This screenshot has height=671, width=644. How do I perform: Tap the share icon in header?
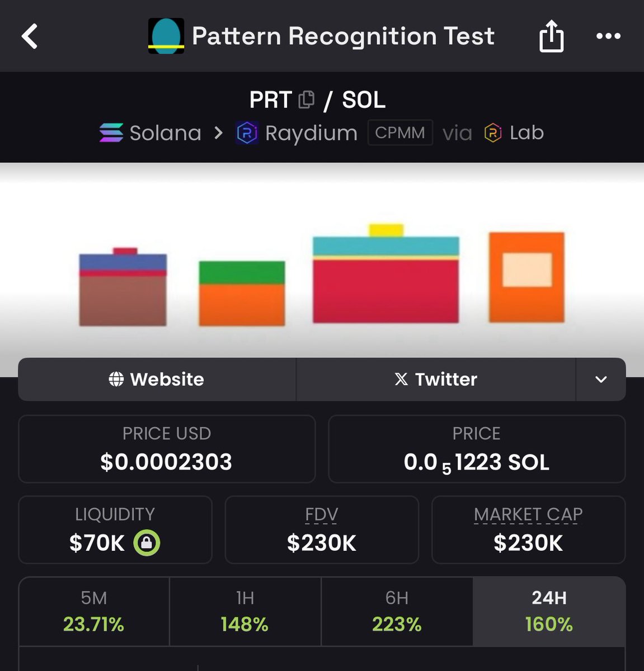(x=551, y=36)
